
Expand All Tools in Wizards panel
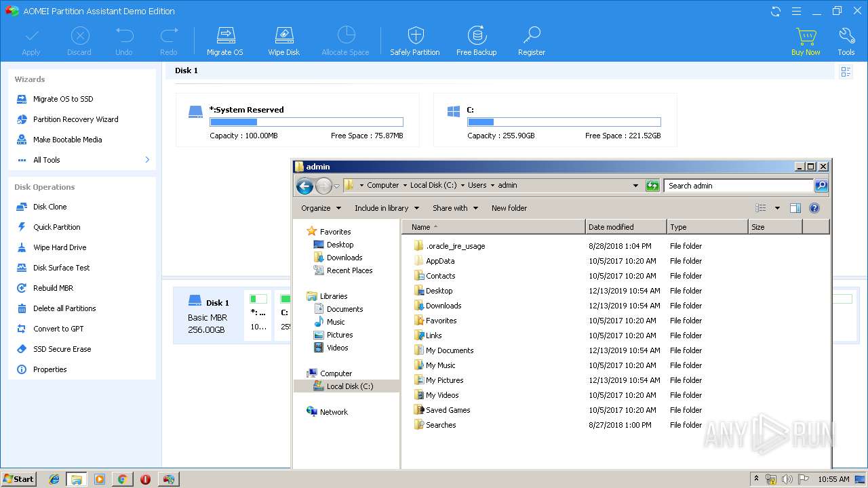83,160
